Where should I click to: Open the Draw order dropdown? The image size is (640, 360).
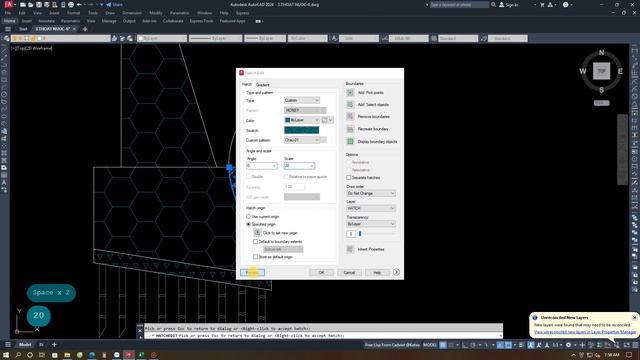371,193
